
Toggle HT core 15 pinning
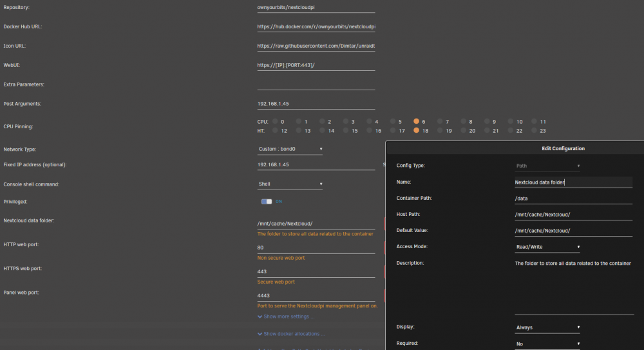(x=346, y=130)
